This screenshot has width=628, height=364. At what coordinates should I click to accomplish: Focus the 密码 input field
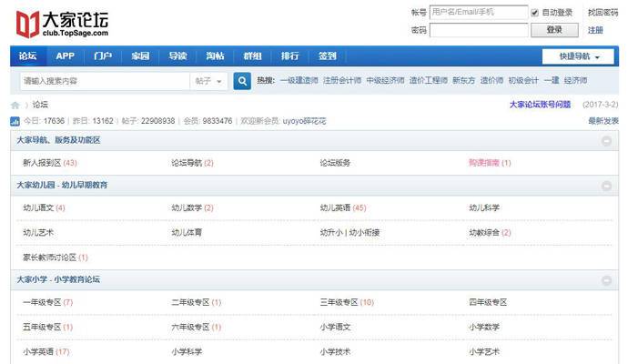(478, 30)
